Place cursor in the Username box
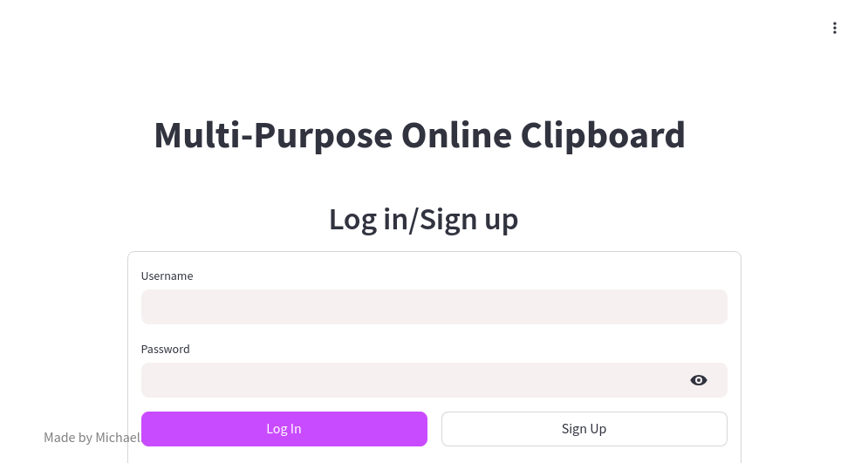Image resolution: width=868 pixels, height=463 pixels. click(x=434, y=307)
